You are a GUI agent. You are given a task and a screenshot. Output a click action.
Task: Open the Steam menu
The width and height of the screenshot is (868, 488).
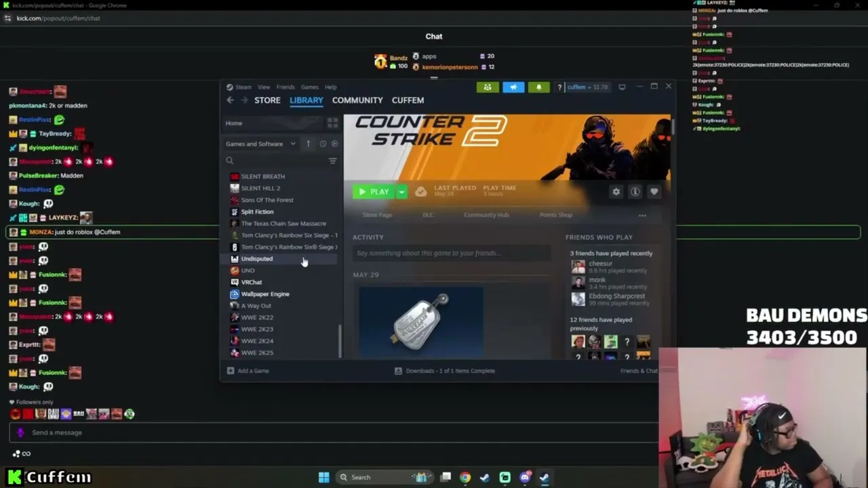point(243,87)
